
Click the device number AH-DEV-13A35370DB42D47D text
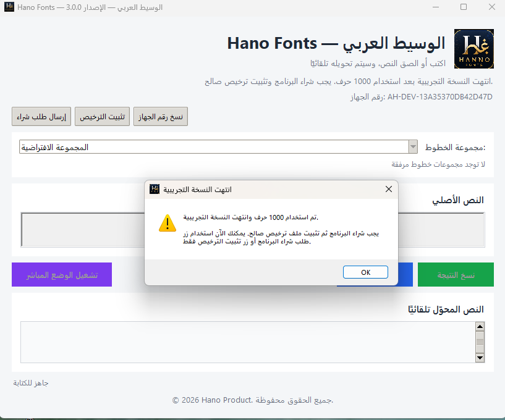point(439,97)
